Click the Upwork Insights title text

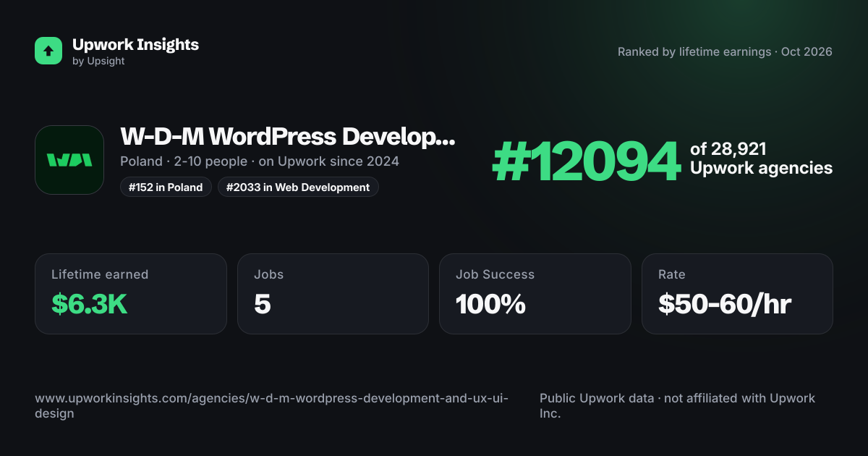click(135, 44)
